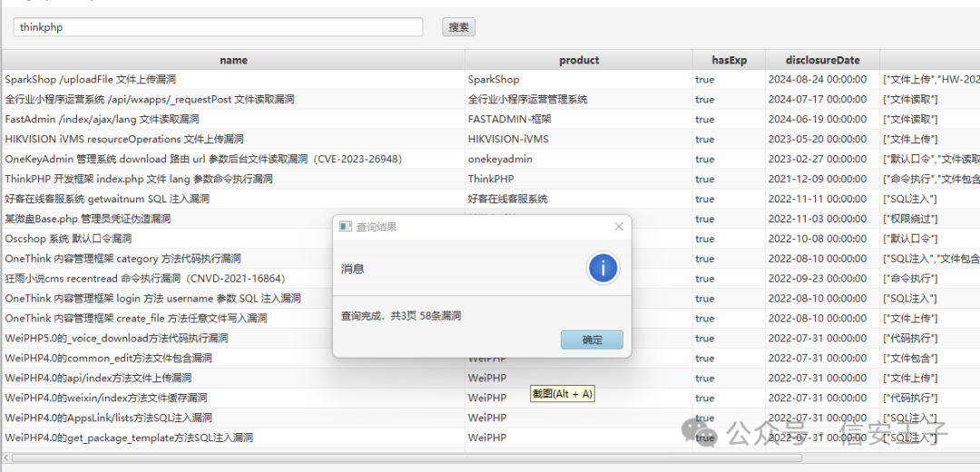Click the blue info icon in the dialog
This screenshot has width=980, height=472.
pyautogui.click(x=603, y=268)
